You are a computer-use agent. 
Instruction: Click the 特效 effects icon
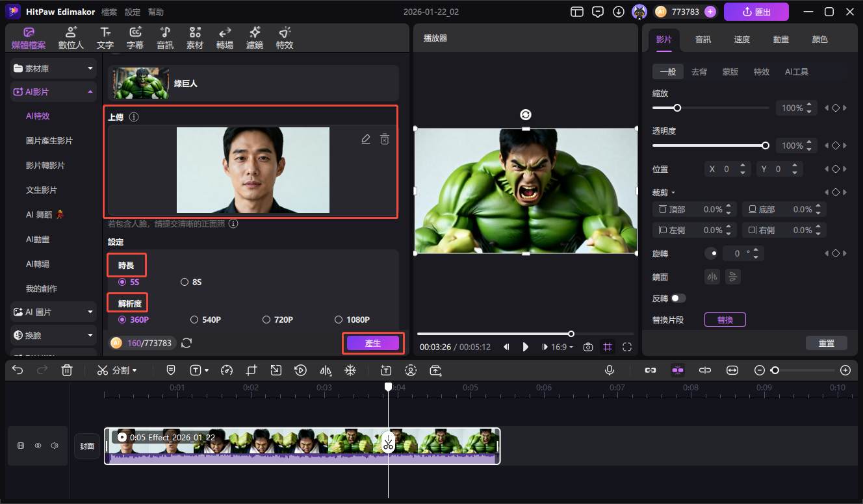tap(284, 37)
